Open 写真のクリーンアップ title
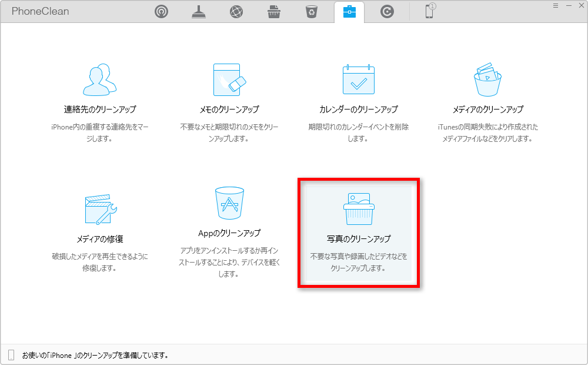This screenshot has height=365, width=588. tap(359, 239)
